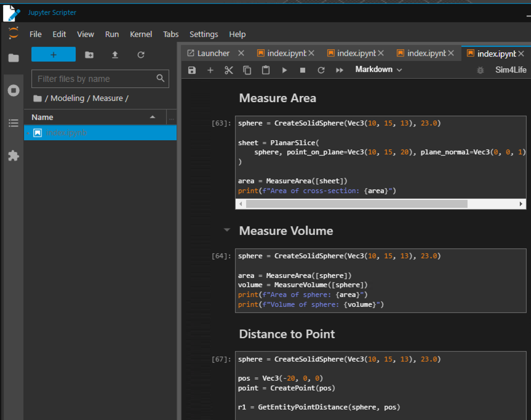Restart the kernel circular arrow icon

pos(321,70)
